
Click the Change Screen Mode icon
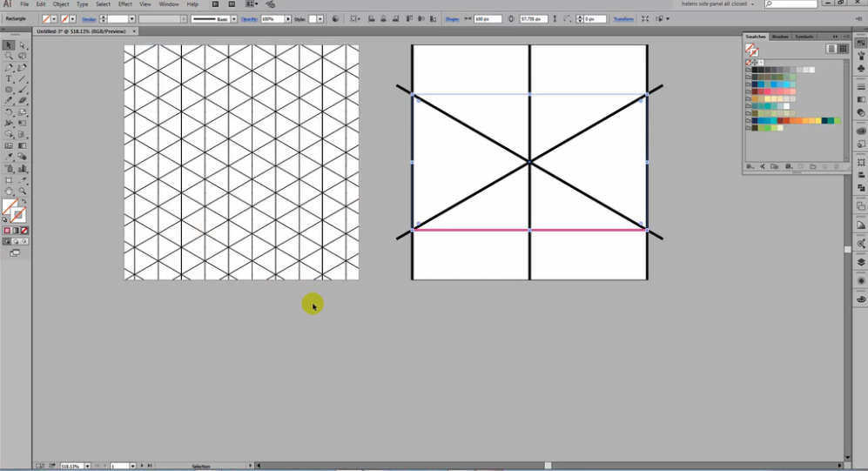pyautogui.click(x=15, y=253)
